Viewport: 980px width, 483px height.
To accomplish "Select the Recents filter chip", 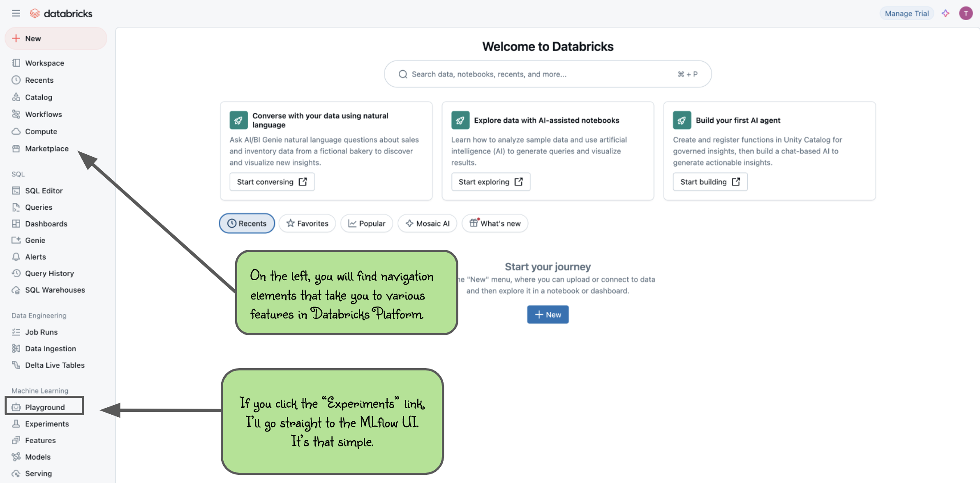I will point(247,223).
